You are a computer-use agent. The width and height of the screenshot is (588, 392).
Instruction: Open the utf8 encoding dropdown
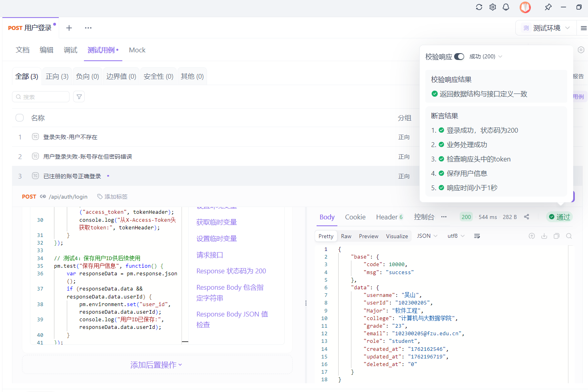[456, 236]
